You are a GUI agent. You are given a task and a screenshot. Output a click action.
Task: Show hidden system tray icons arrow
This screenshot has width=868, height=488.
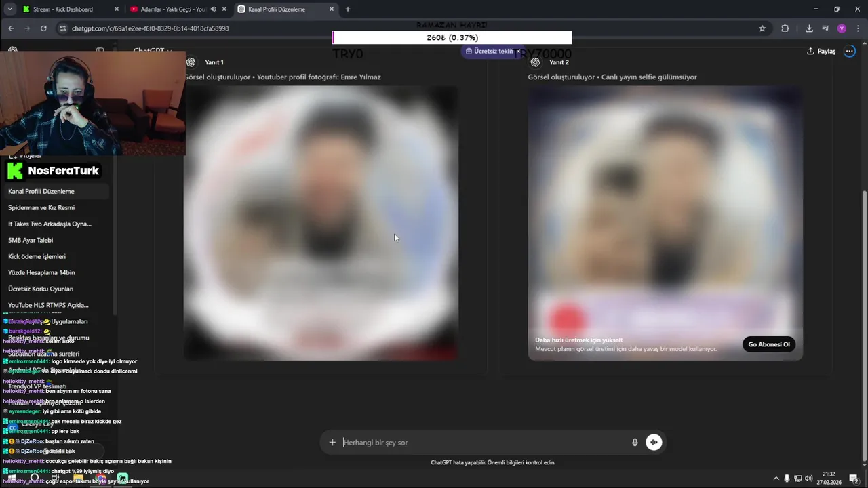(x=776, y=479)
